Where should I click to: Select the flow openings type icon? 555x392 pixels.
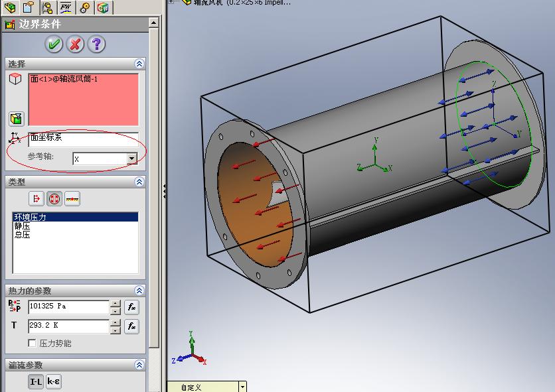click(x=36, y=198)
